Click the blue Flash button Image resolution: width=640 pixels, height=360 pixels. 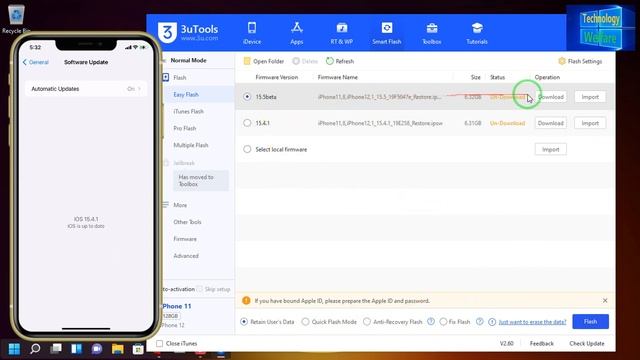(x=590, y=322)
